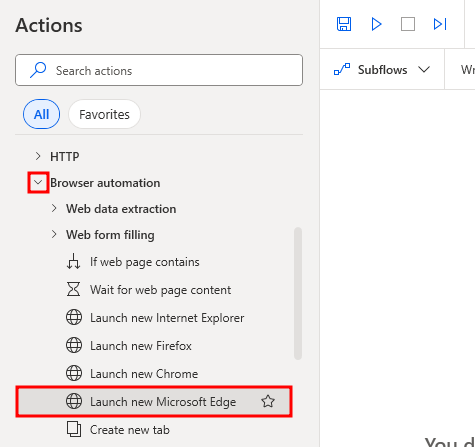
Task: Select Wait for web page content action
Action: click(160, 290)
